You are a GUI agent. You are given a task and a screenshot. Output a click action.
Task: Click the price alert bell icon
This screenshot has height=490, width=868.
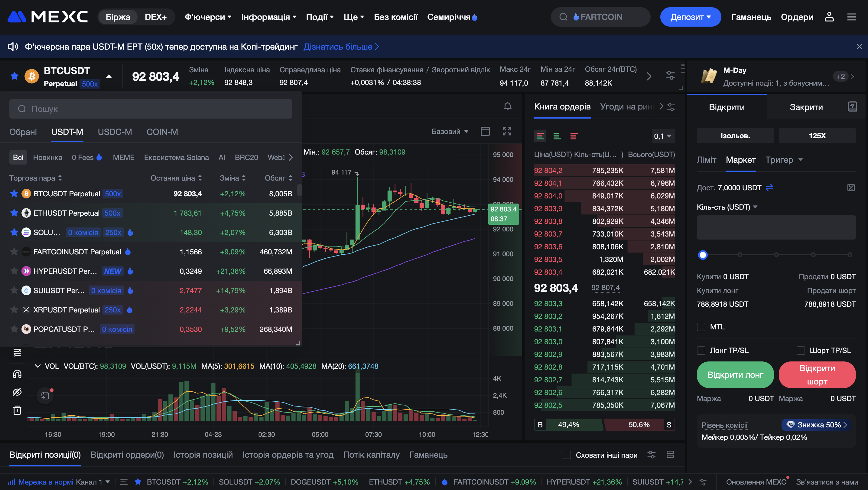(507, 106)
